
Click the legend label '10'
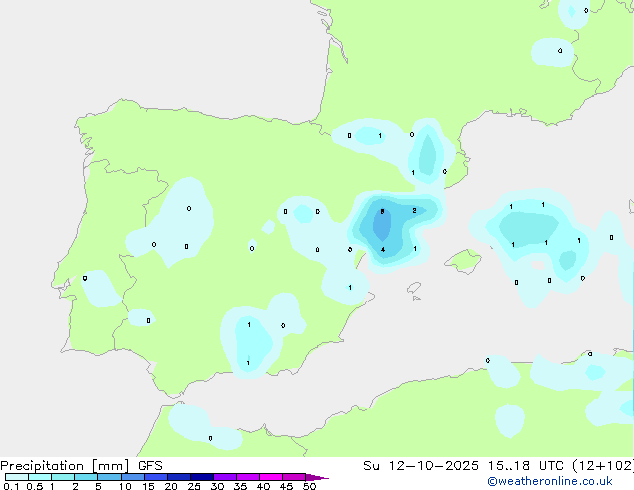(x=125, y=486)
